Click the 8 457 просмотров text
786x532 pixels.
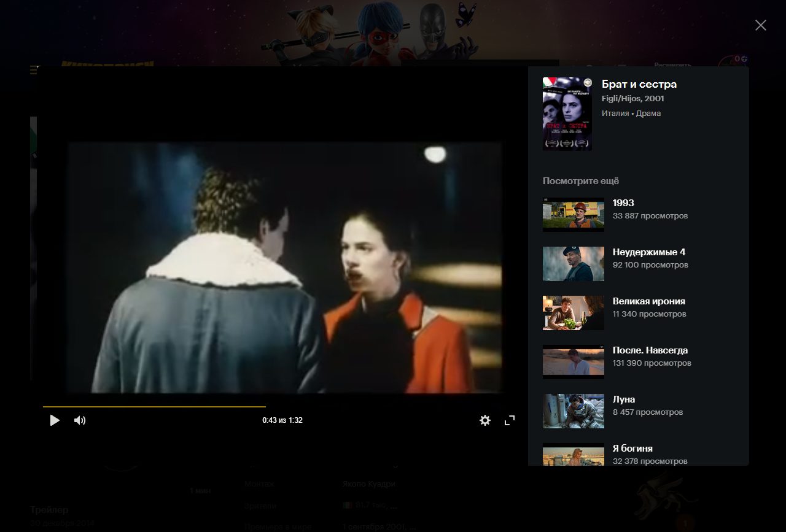648,412
